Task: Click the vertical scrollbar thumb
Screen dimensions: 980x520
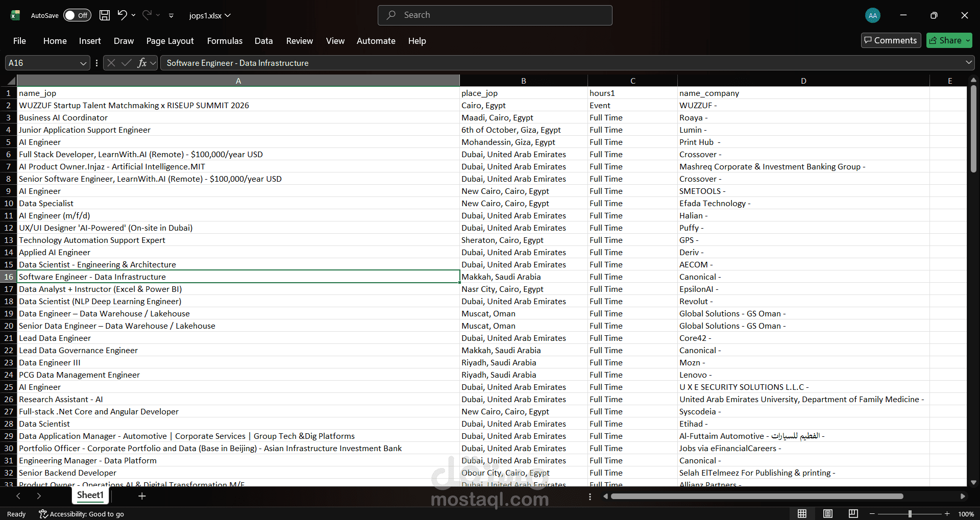Action: (x=973, y=129)
